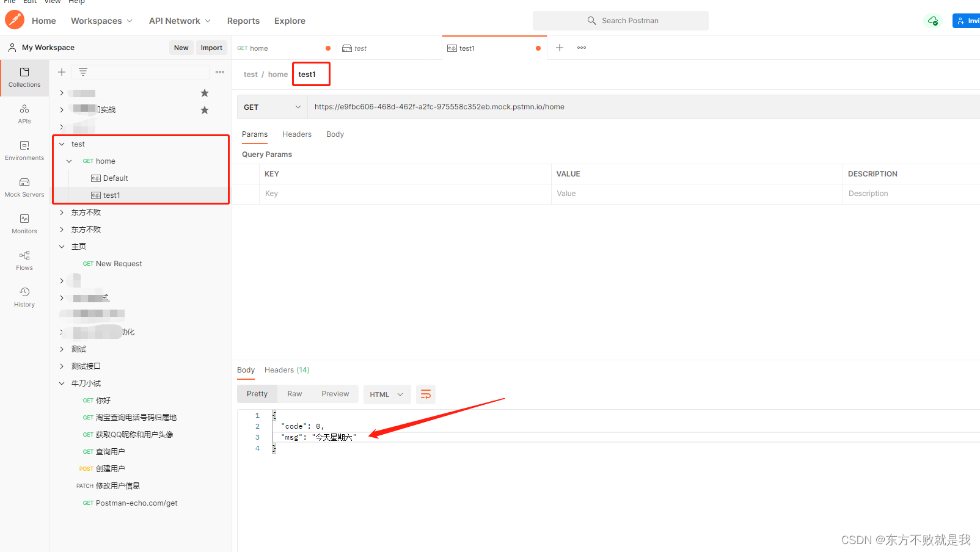Click the cloud sync status icon
The width and height of the screenshot is (980, 552).
coord(933,20)
